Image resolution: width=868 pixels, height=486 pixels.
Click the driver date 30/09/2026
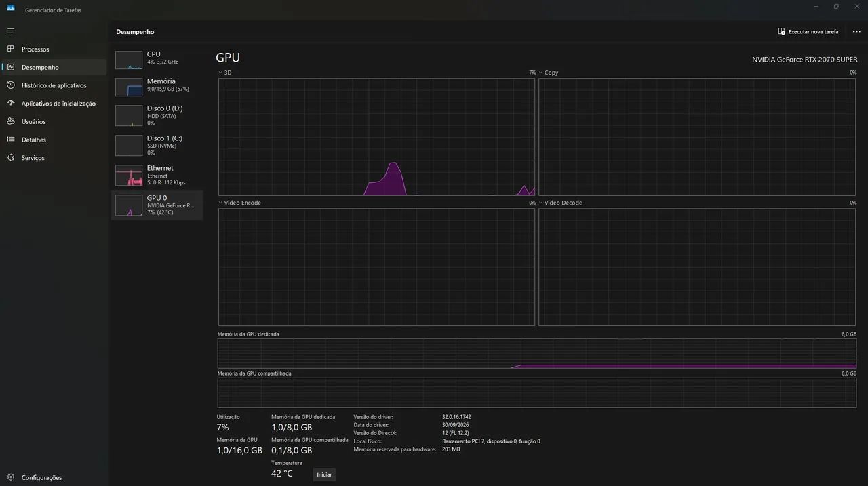pyautogui.click(x=455, y=425)
